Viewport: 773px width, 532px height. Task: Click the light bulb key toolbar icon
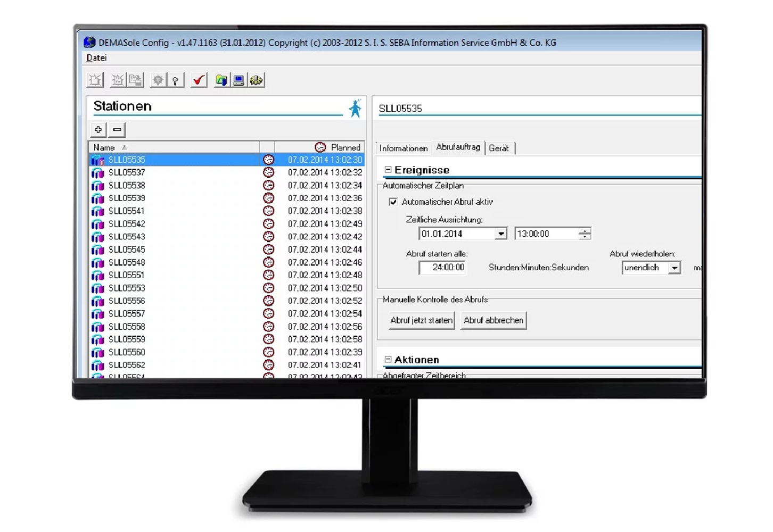click(x=175, y=80)
